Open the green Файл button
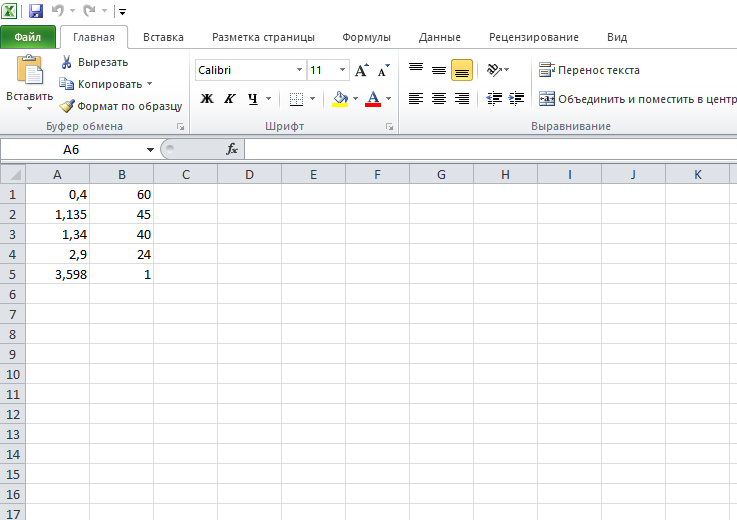Image resolution: width=737 pixels, height=520 pixels. (27, 37)
